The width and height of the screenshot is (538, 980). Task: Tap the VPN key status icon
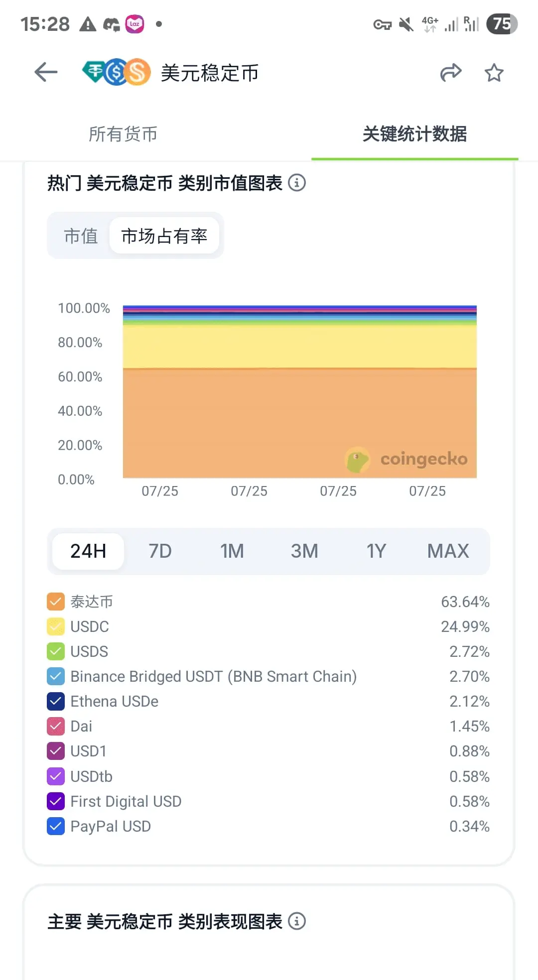click(x=383, y=24)
